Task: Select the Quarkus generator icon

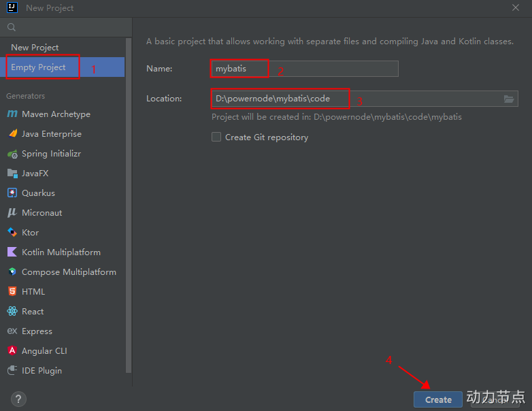Action: [x=12, y=193]
